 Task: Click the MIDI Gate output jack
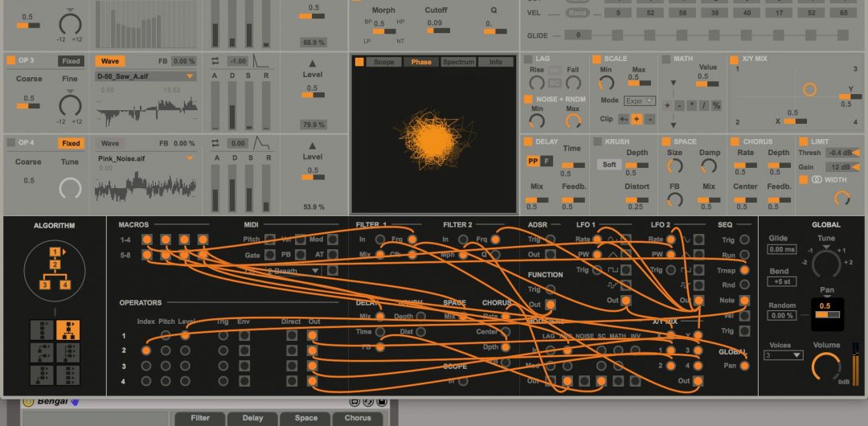click(x=269, y=254)
